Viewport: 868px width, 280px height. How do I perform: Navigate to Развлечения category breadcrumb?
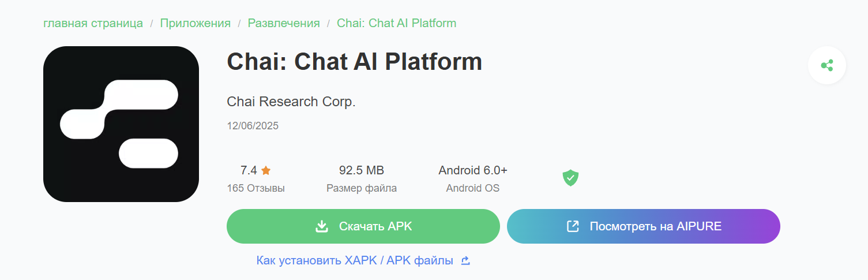tap(284, 24)
